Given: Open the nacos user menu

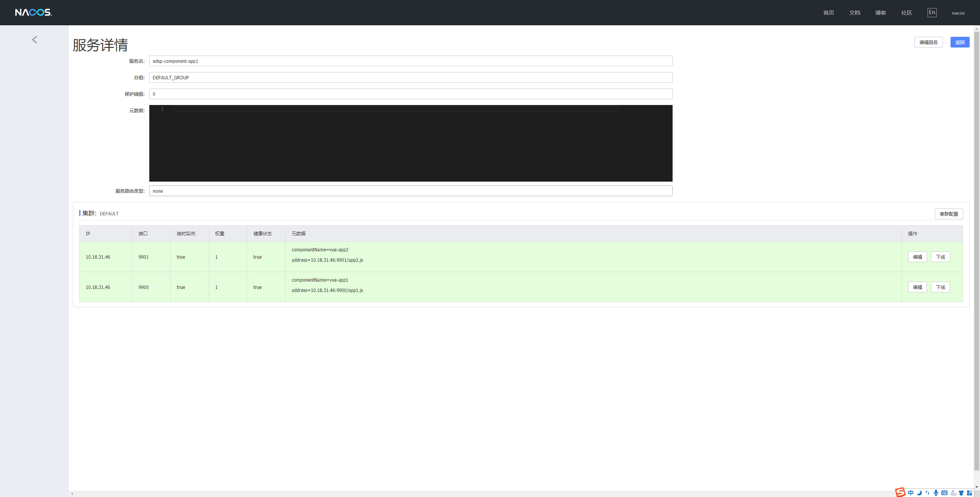Looking at the screenshot, I should 958,13.
